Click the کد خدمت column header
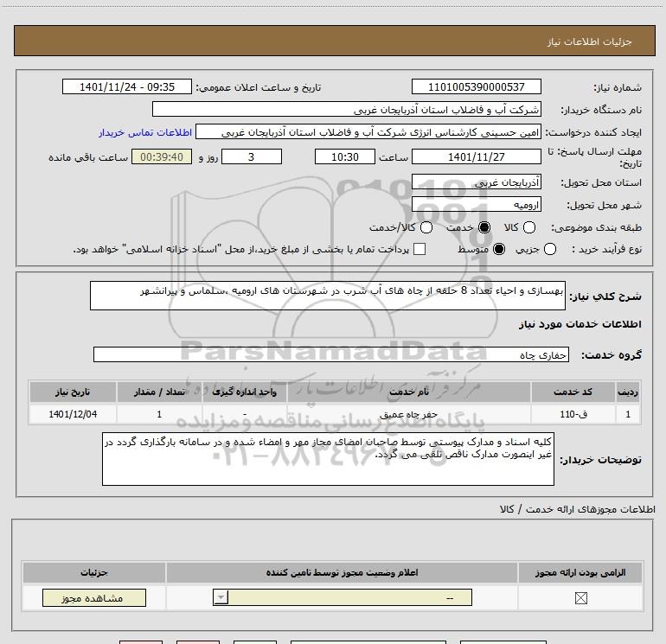Screen dimensions: 666x644 [573, 392]
